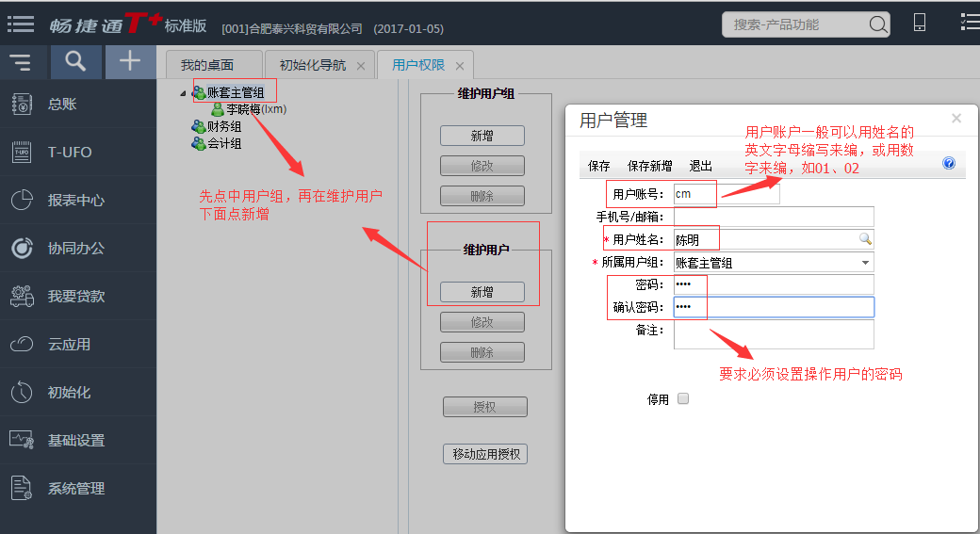Click magnifier icon in 用户姓名 field
980x534 pixels.
865,239
